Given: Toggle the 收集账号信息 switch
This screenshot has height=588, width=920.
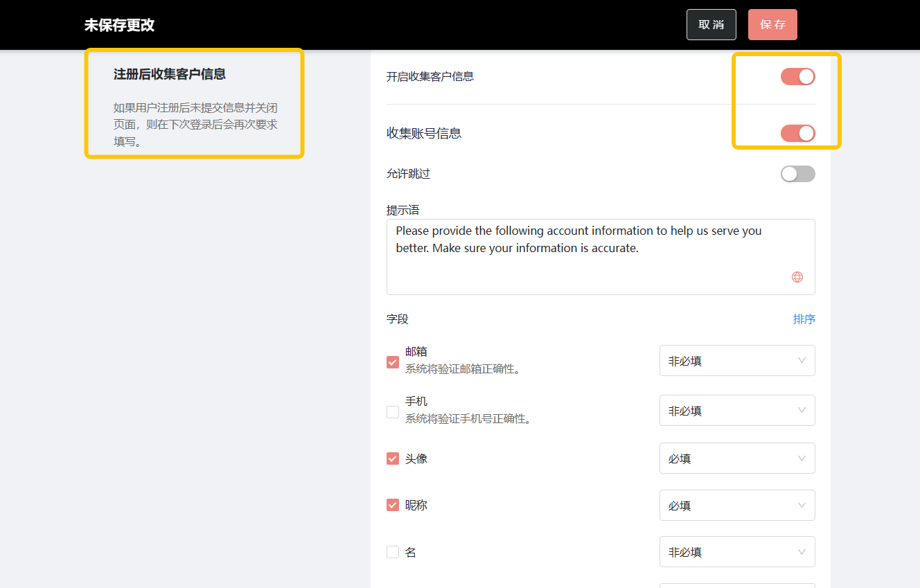Looking at the screenshot, I should [798, 133].
